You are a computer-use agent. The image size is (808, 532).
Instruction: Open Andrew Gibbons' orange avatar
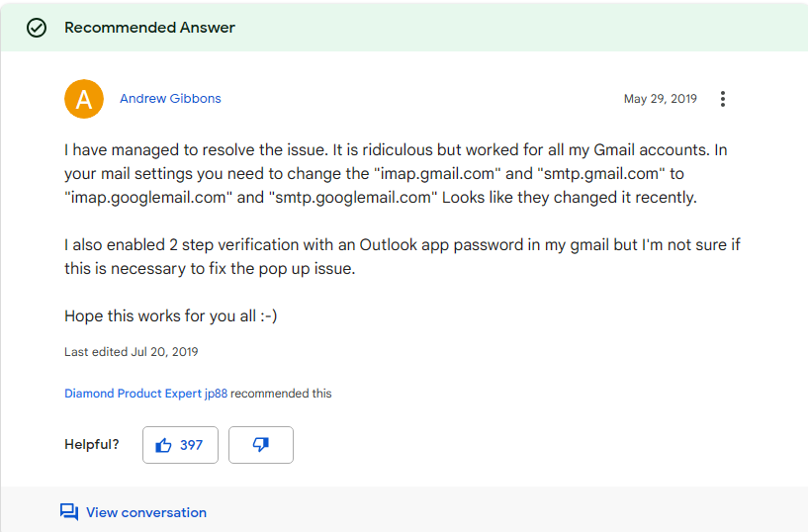pos(84,99)
